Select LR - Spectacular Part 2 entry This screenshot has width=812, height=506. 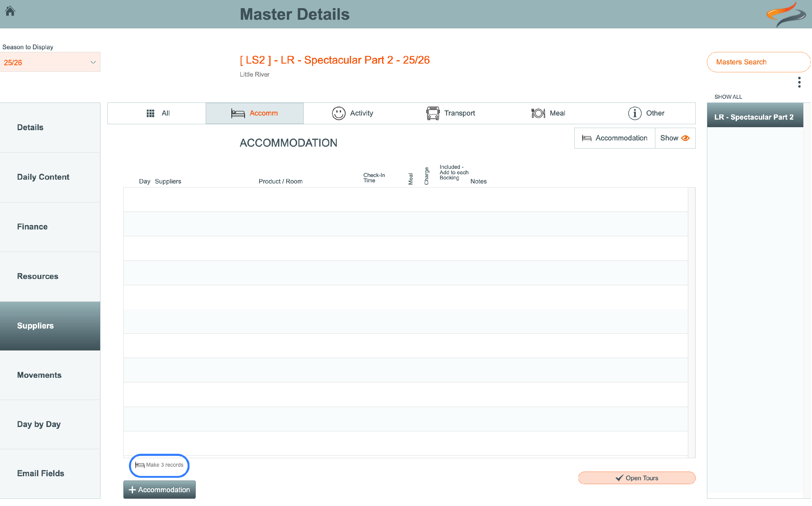754,117
